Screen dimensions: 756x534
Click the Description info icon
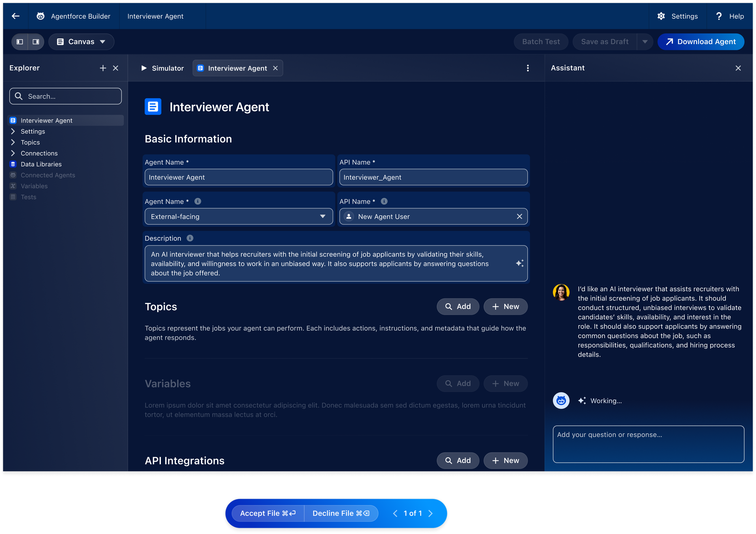tap(190, 238)
